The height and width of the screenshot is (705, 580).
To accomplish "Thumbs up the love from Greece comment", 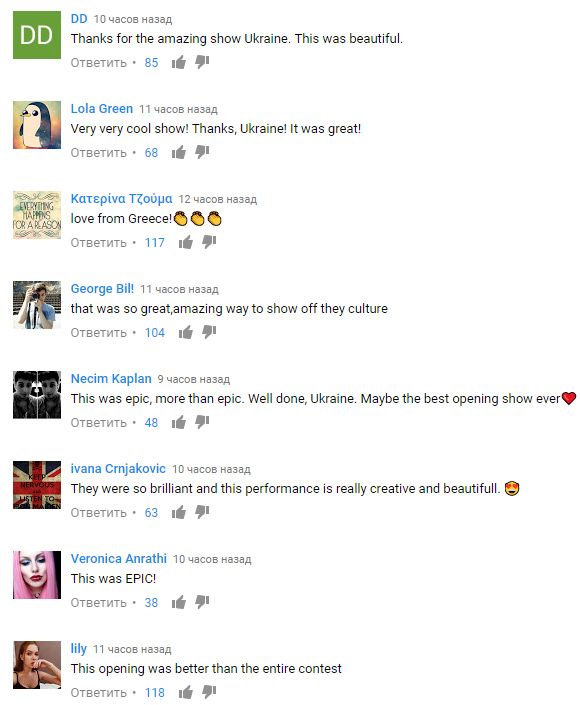I will click(x=186, y=242).
